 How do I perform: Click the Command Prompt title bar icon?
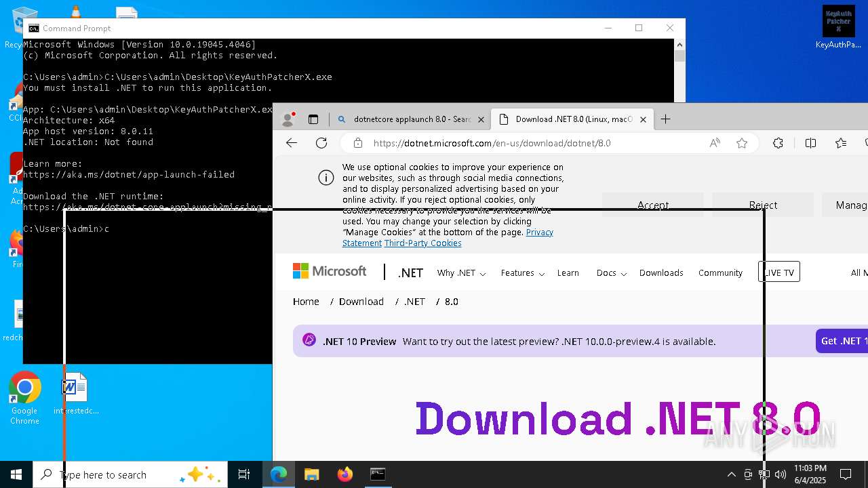tap(33, 28)
